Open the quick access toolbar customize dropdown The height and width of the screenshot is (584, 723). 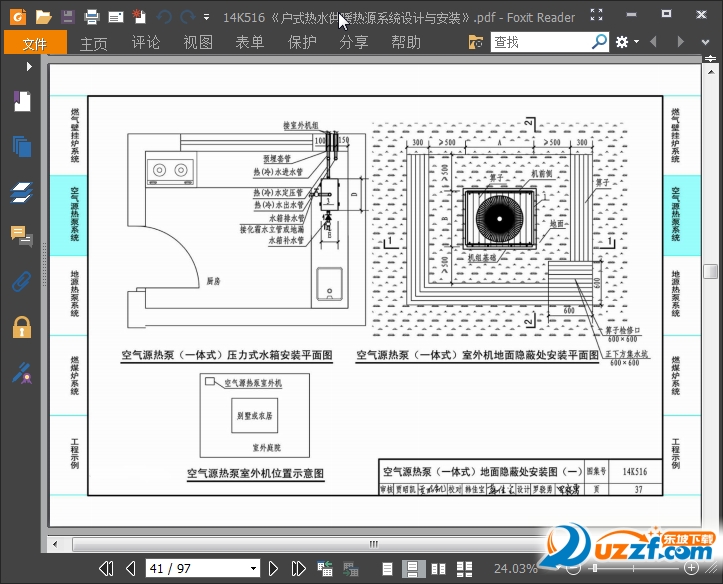click(x=207, y=18)
